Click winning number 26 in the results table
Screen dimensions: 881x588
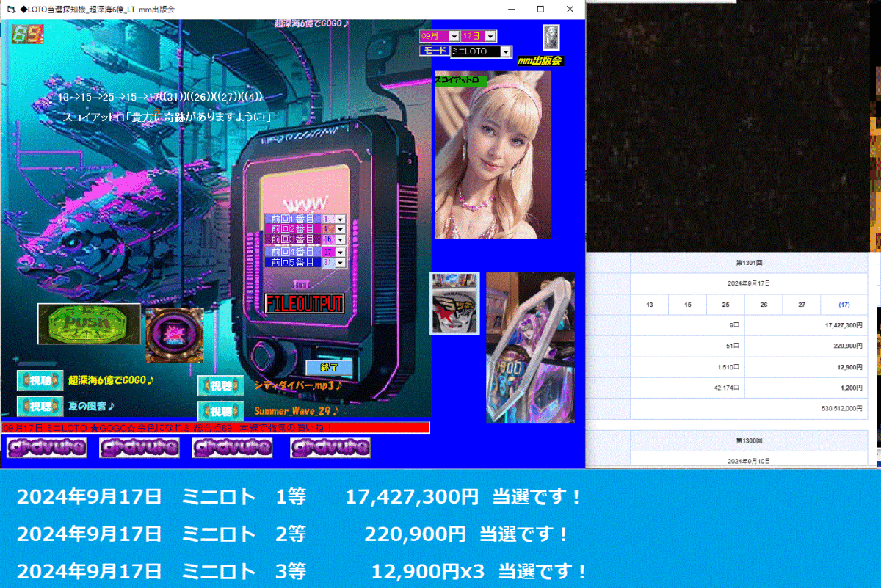[x=764, y=305]
